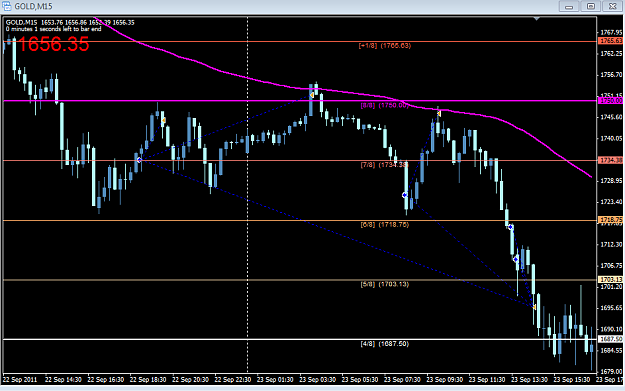Click the large red 1656.35 price label
625x391 pixels.
pyautogui.click(x=53, y=44)
